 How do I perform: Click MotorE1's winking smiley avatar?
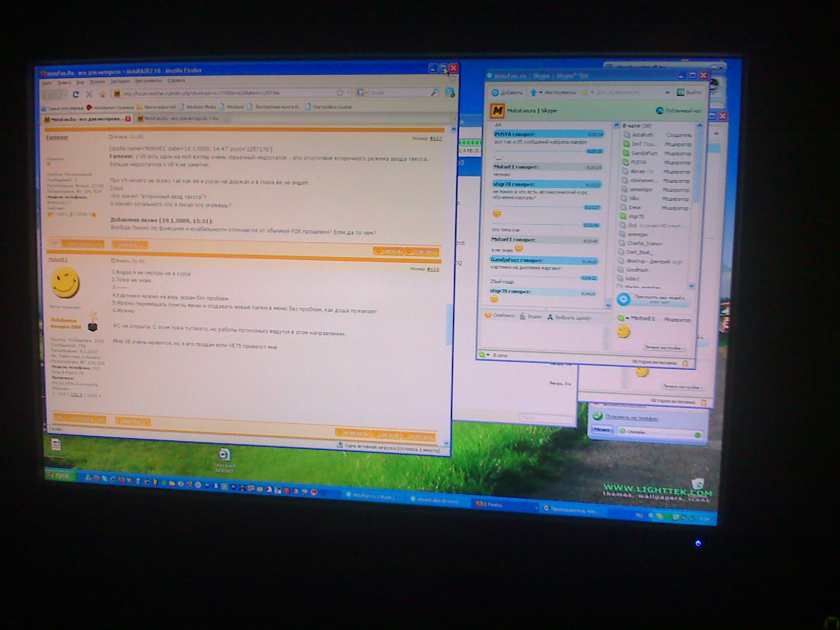tap(65, 282)
